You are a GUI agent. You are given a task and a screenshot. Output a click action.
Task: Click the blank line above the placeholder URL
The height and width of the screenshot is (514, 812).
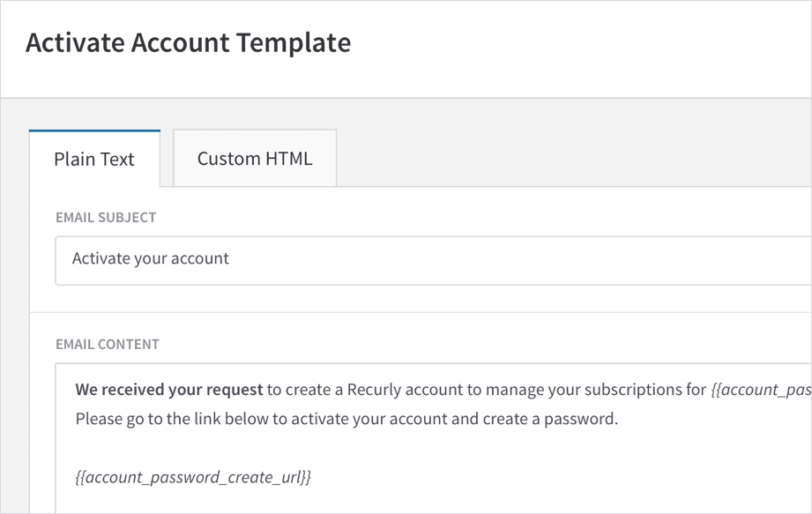(264, 447)
